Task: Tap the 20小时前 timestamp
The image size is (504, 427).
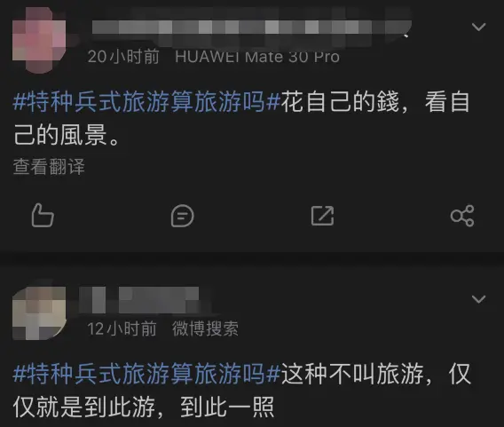Action: 123,57
